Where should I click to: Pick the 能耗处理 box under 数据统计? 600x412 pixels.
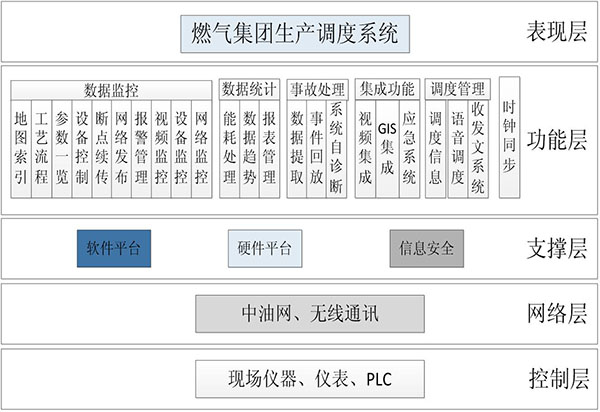click(x=229, y=149)
